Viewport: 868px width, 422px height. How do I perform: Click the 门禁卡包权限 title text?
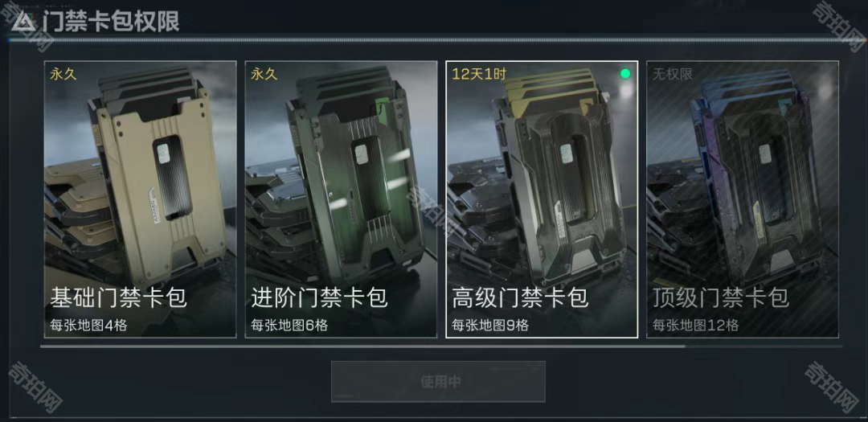pyautogui.click(x=111, y=23)
